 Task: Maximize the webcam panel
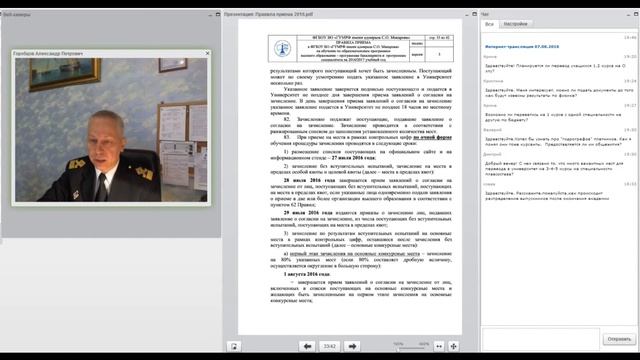tap(218, 14)
